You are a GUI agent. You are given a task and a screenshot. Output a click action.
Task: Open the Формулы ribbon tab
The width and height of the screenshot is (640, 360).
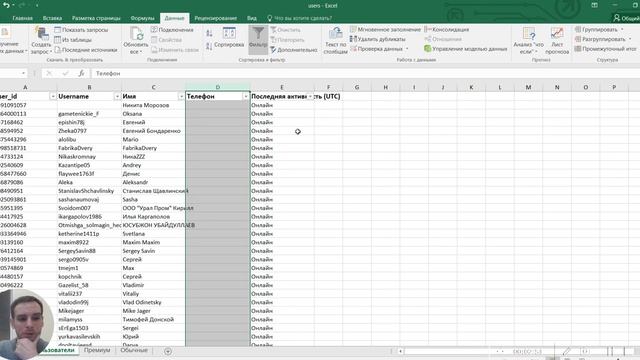pyautogui.click(x=142, y=18)
